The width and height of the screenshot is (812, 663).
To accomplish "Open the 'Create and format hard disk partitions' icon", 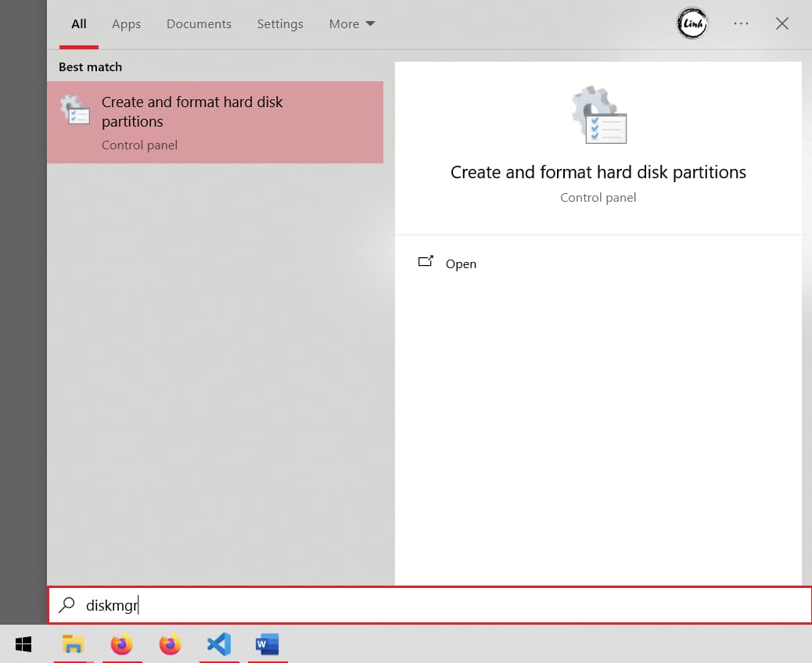I will (75, 112).
